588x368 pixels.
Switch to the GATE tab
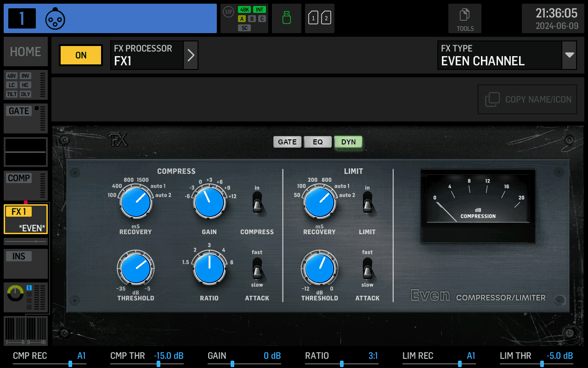tap(288, 142)
